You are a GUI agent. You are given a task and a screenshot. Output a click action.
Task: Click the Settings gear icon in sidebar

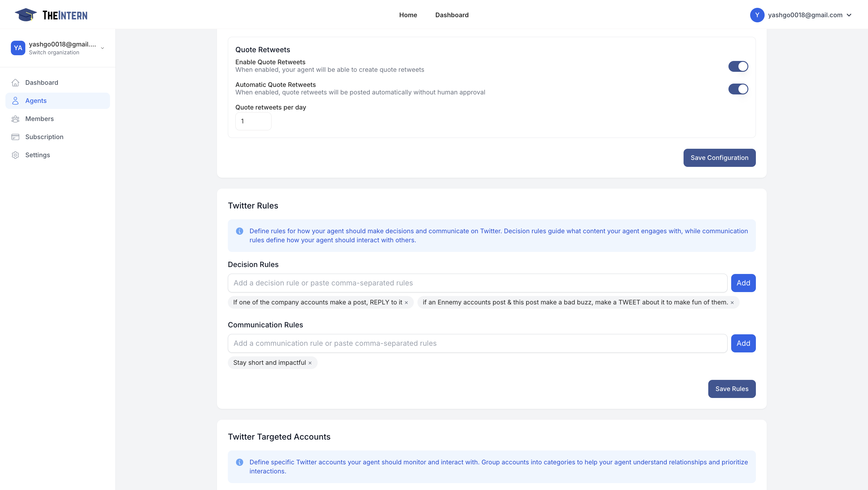point(15,155)
